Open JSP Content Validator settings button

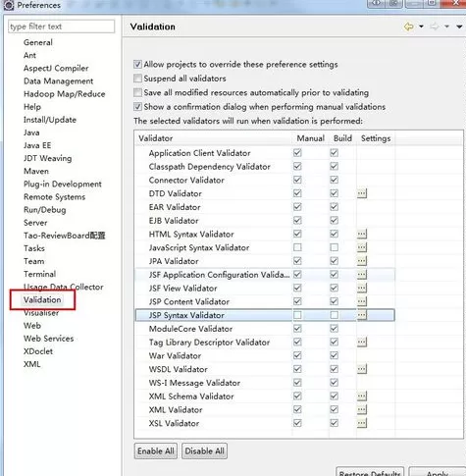pos(362,301)
